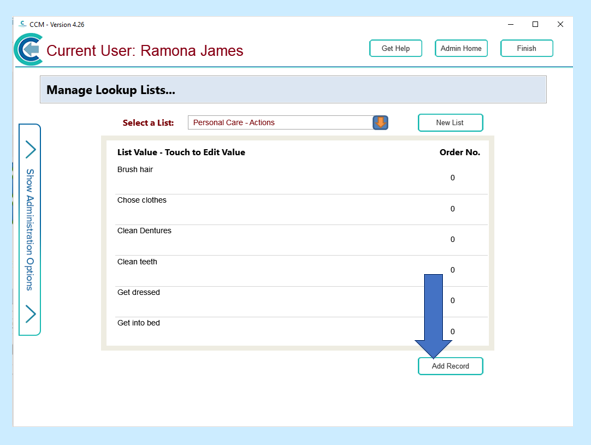This screenshot has height=445, width=591.
Task: Click the lower chevron on the admin sidebar
Action: tap(31, 314)
